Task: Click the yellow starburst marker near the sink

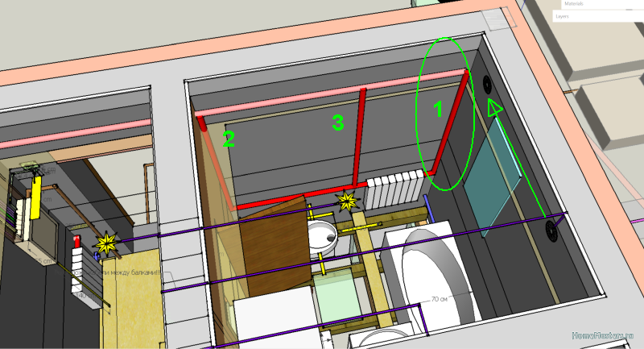Action: tap(349, 198)
